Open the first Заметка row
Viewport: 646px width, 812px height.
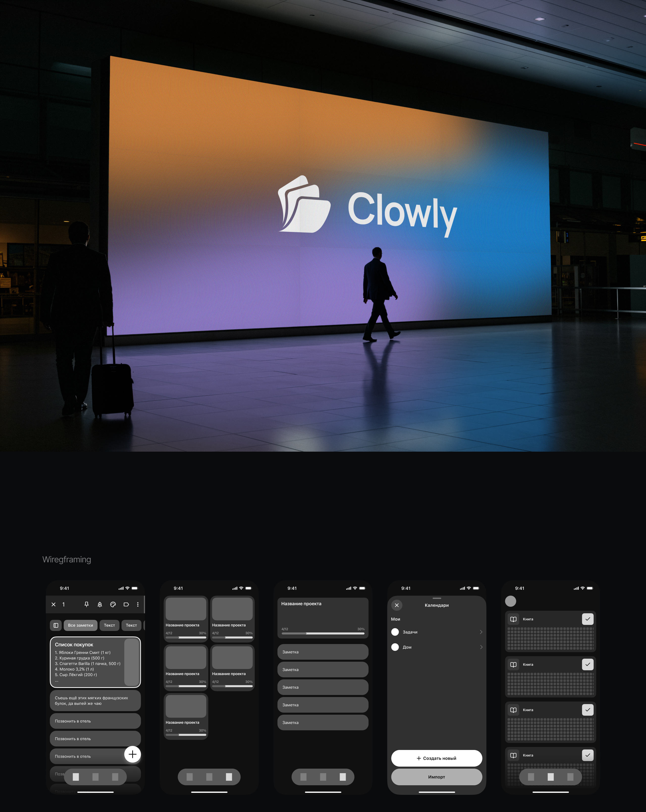(x=323, y=652)
